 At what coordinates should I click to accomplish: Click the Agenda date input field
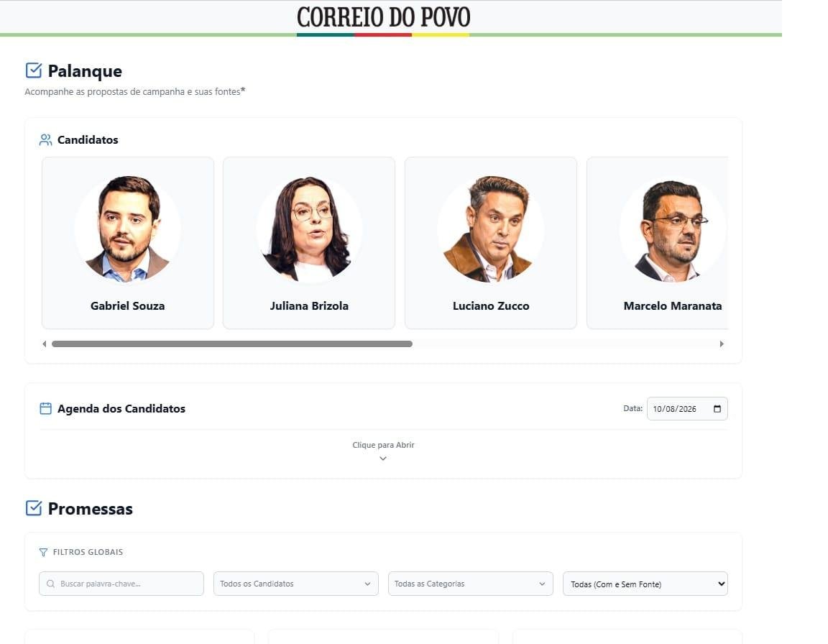(x=687, y=408)
